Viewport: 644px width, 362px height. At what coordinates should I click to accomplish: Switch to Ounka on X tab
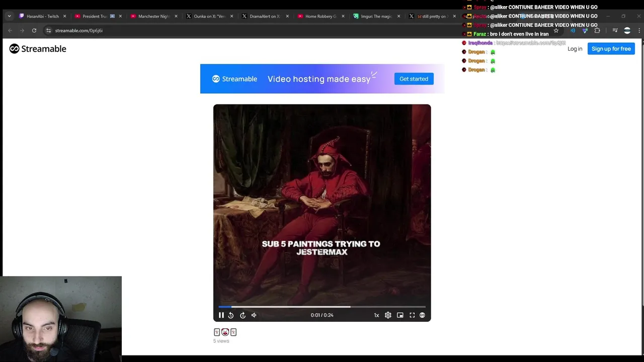point(209,16)
